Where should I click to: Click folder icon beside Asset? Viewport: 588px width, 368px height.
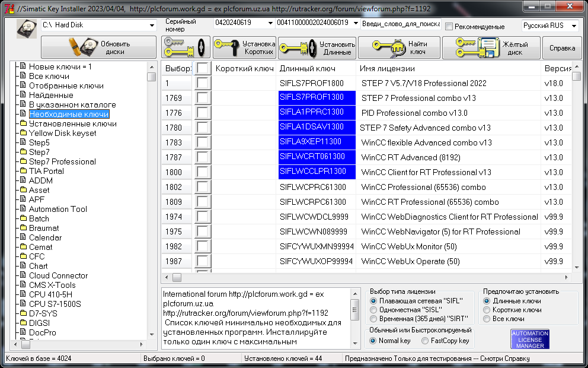coord(23,189)
